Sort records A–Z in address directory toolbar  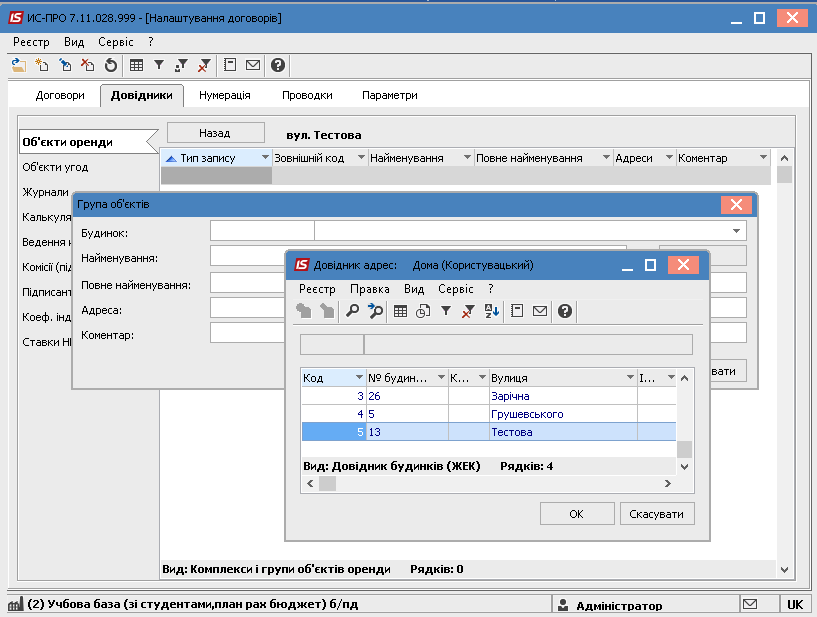tap(491, 311)
